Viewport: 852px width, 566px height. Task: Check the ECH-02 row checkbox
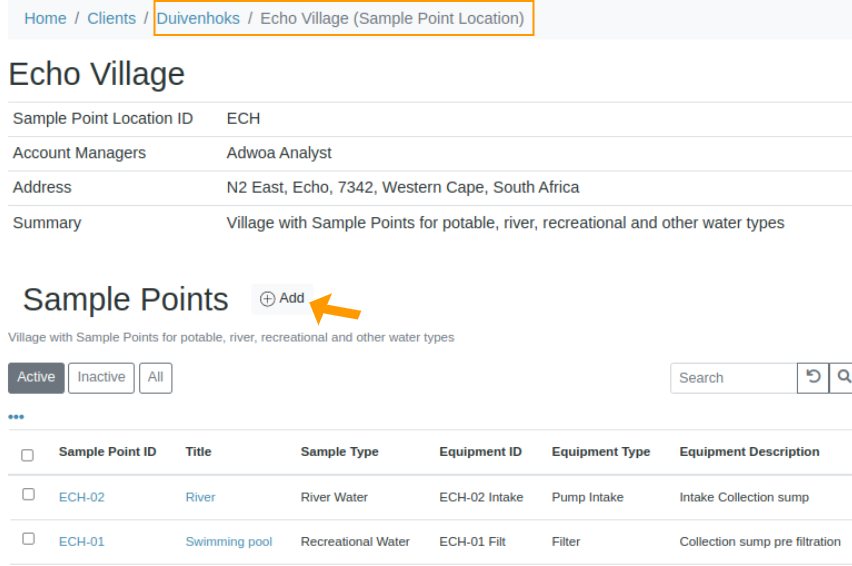(x=28, y=494)
